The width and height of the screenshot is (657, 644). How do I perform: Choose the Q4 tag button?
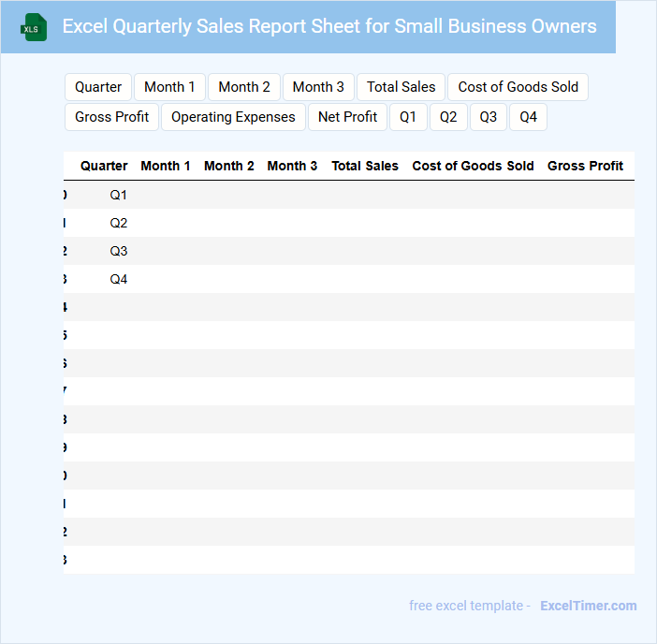529,117
